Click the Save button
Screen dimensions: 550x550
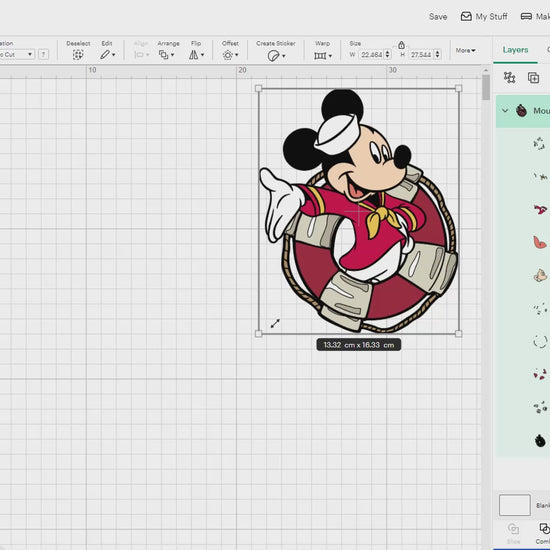438,16
